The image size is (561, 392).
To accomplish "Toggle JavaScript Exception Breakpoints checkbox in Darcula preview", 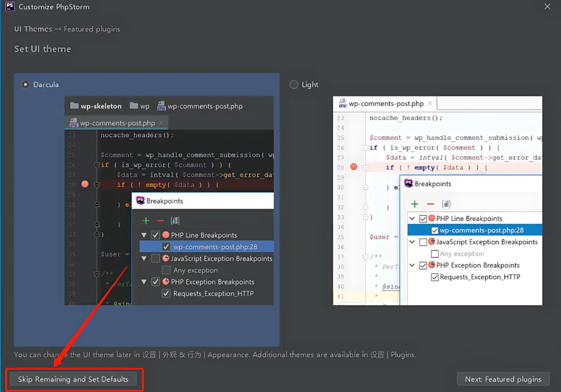I will [x=155, y=258].
